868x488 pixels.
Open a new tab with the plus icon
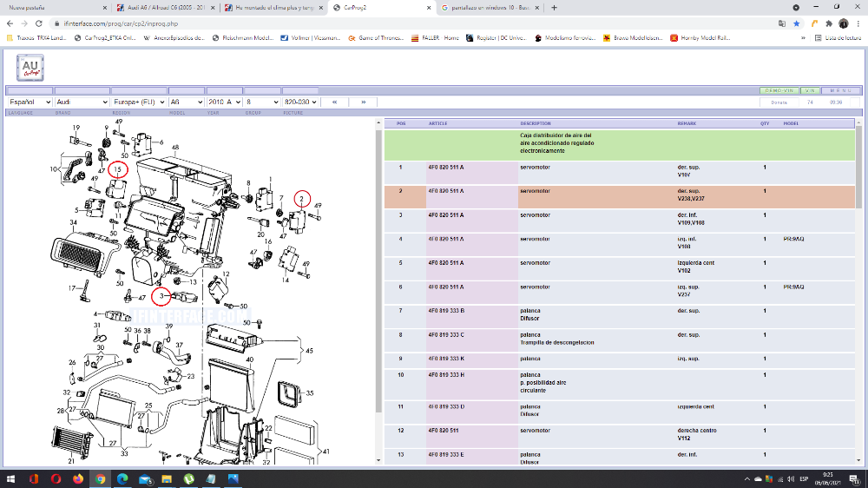[x=554, y=8]
